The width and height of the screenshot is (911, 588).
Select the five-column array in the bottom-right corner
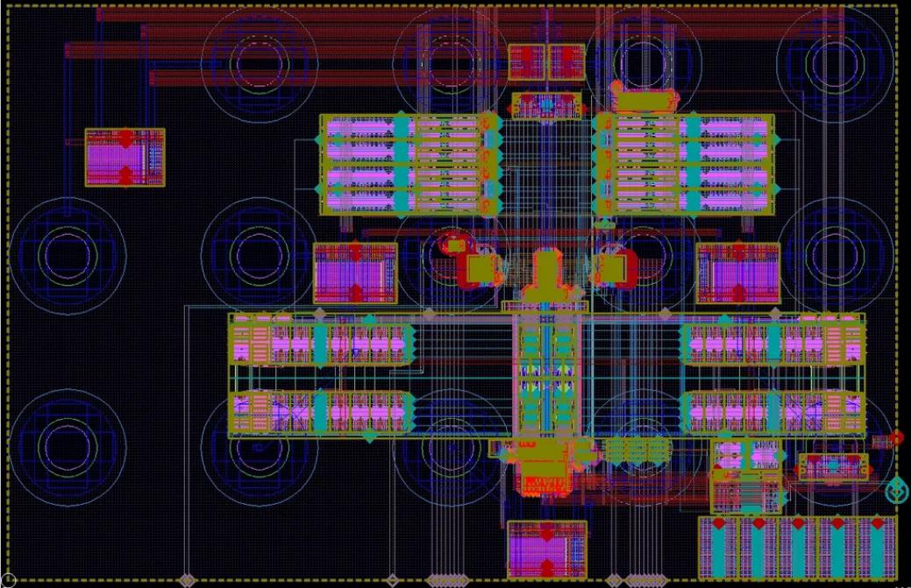[x=798, y=547]
